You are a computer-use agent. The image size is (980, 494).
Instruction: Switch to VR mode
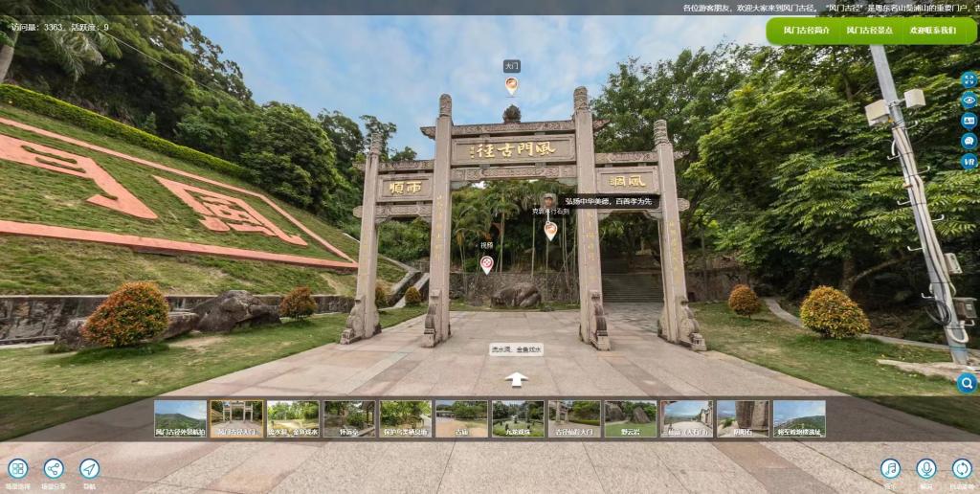pos(969,161)
